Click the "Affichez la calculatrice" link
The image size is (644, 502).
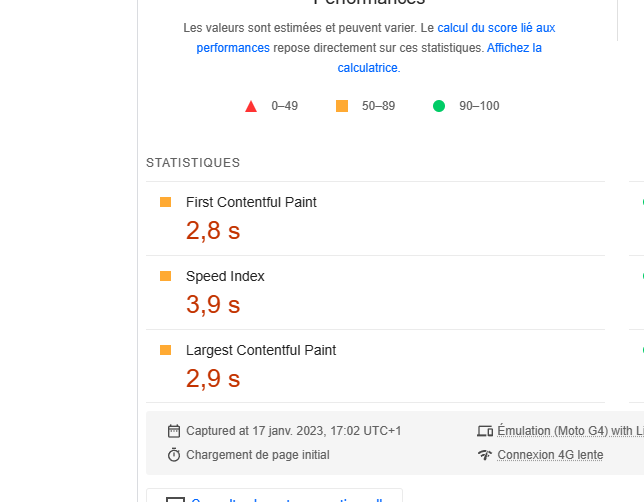[x=514, y=48]
